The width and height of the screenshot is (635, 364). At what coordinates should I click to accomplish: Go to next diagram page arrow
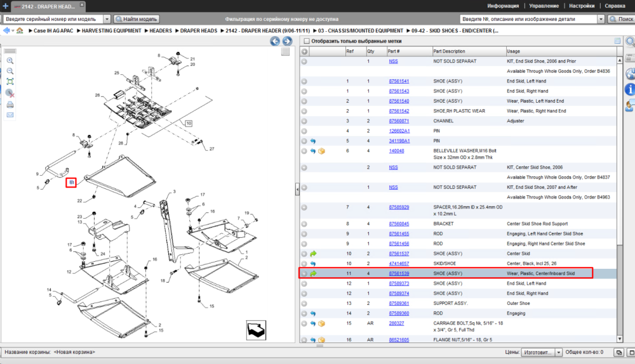(287, 41)
